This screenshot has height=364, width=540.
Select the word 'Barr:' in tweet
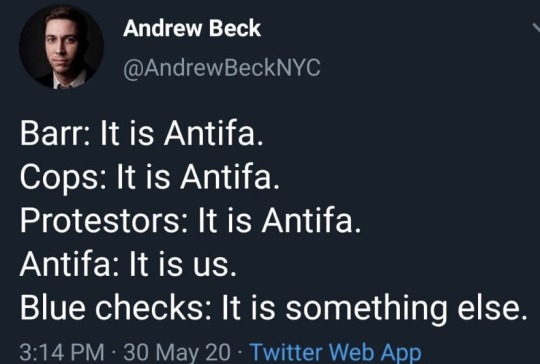tap(56, 134)
